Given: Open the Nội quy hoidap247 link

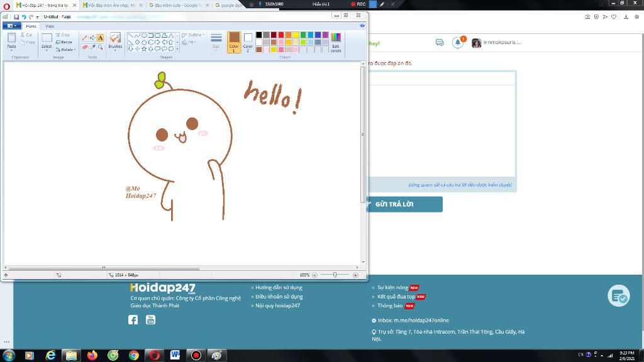Looking at the screenshot, I should [x=277, y=305].
